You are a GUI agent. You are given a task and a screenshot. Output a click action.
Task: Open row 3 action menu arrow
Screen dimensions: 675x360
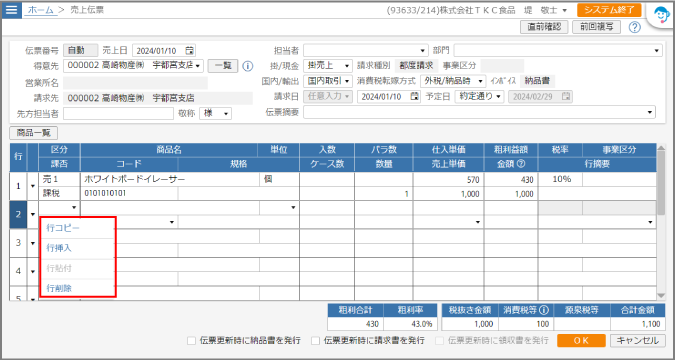click(33, 243)
